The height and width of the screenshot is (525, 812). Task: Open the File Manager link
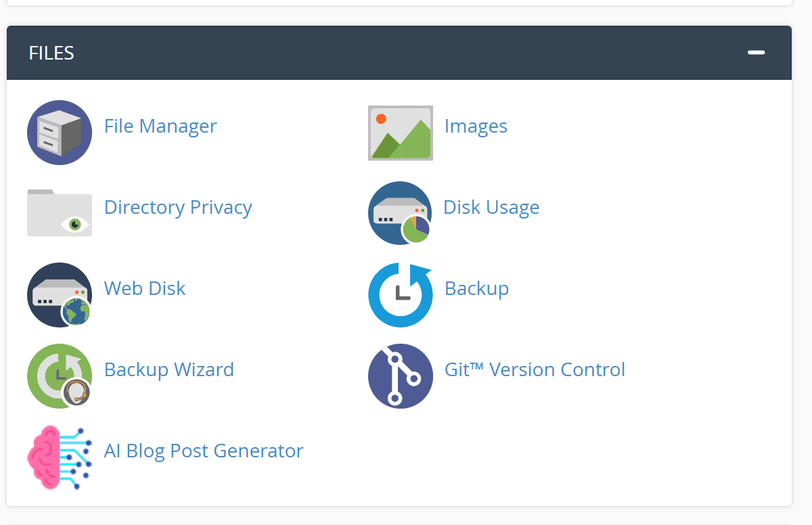160,126
